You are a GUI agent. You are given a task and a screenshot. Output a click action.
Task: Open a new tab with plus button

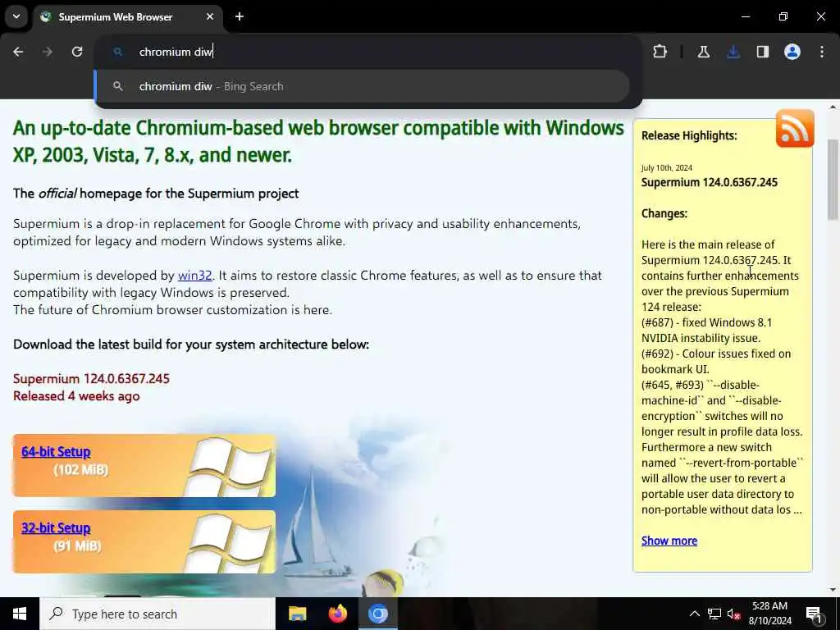[240, 16]
